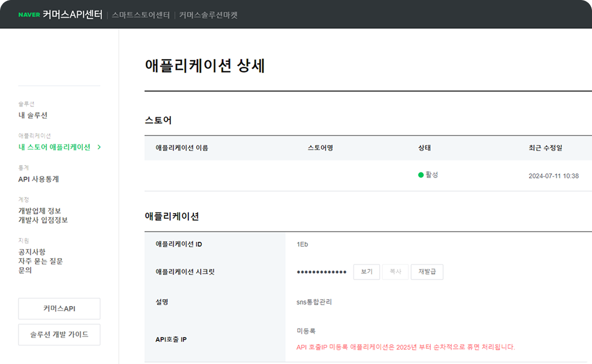The image size is (592, 364).
Task: Go to 스마트스토어센터 in the top bar
Action: [x=140, y=15]
